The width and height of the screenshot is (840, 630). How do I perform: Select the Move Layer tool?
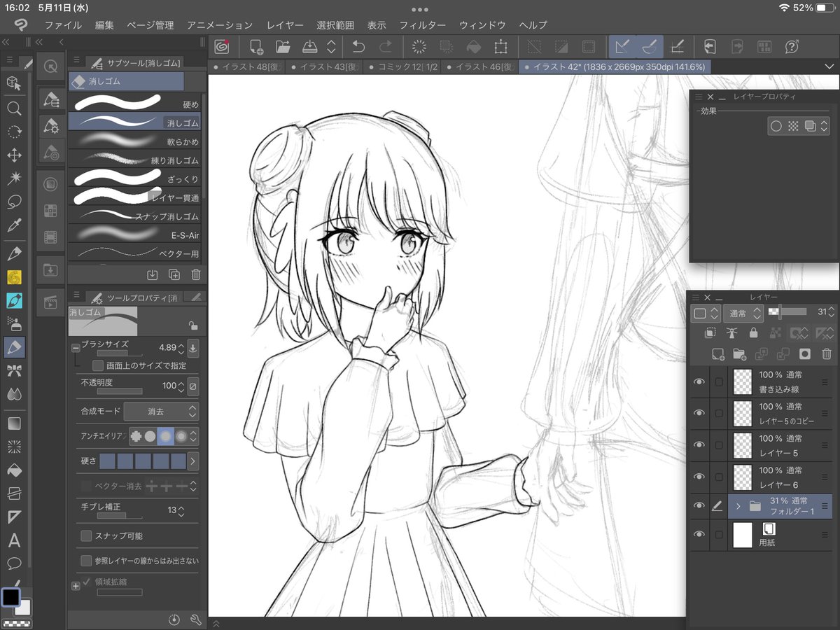(x=14, y=155)
